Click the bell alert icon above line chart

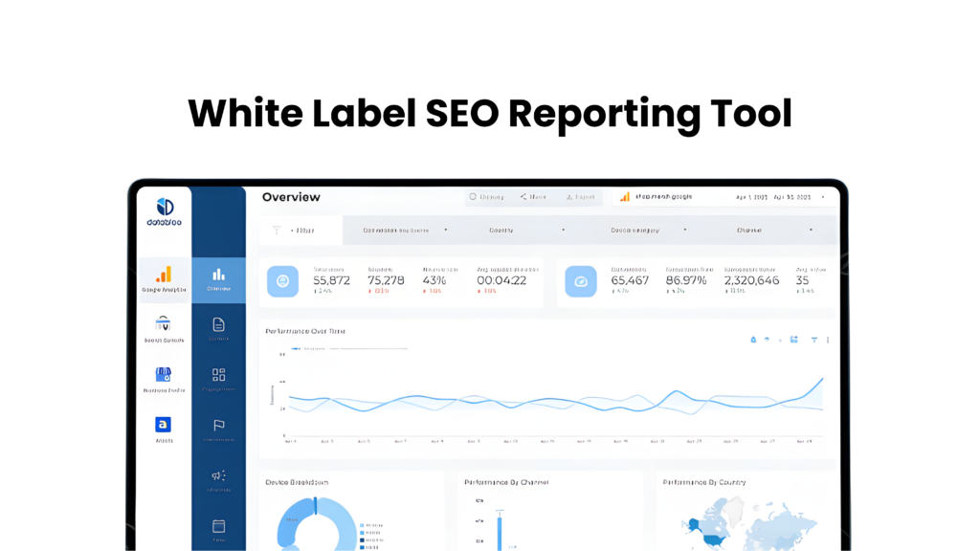(753, 340)
